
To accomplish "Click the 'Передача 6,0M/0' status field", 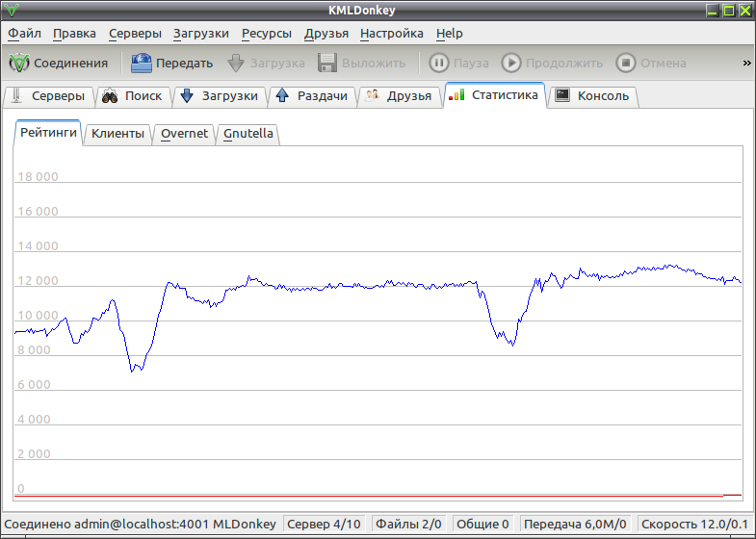I will [575, 524].
